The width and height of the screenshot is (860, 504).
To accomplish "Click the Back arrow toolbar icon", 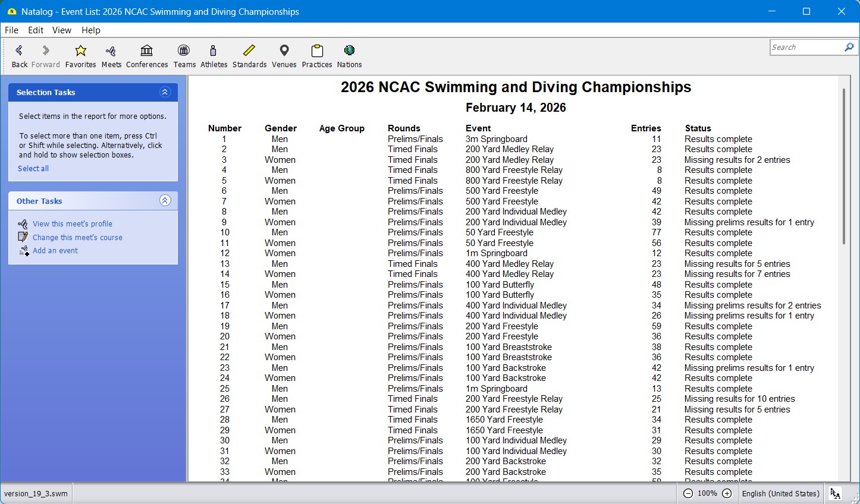I will [x=19, y=51].
